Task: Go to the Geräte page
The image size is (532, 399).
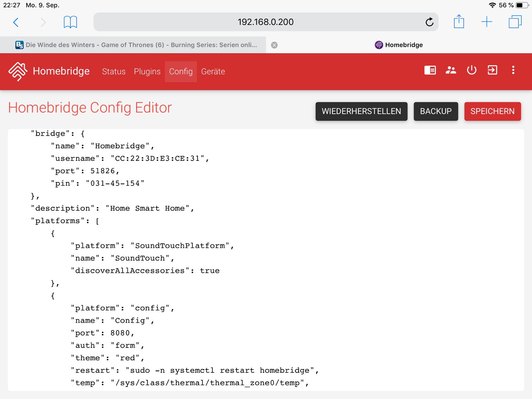Action: (x=213, y=72)
